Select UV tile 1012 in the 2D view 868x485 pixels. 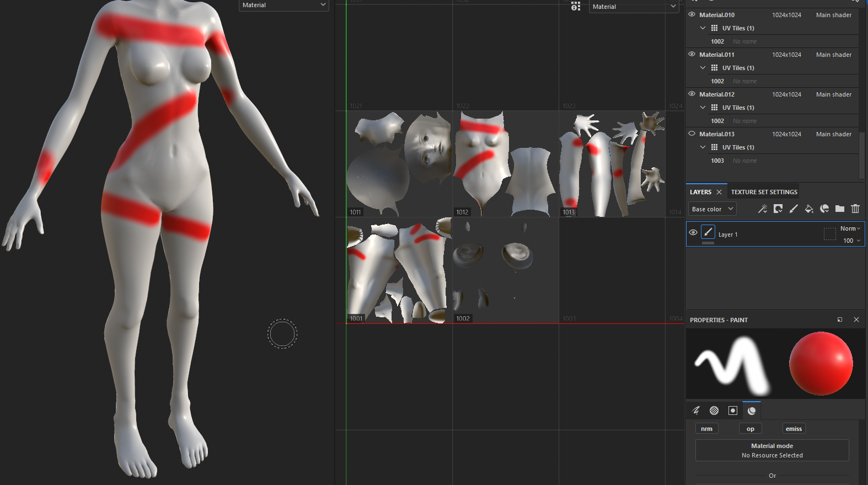click(x=506, y=164)
